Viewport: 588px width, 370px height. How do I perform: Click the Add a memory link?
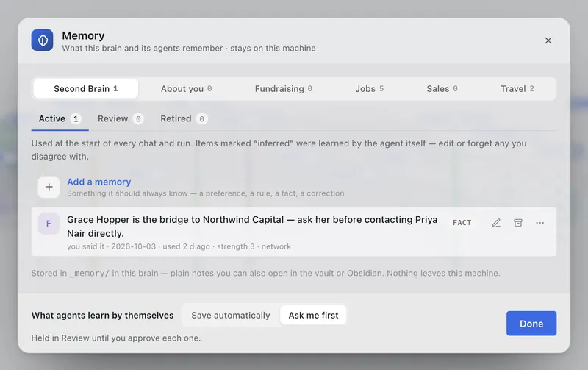click(99, 182)
